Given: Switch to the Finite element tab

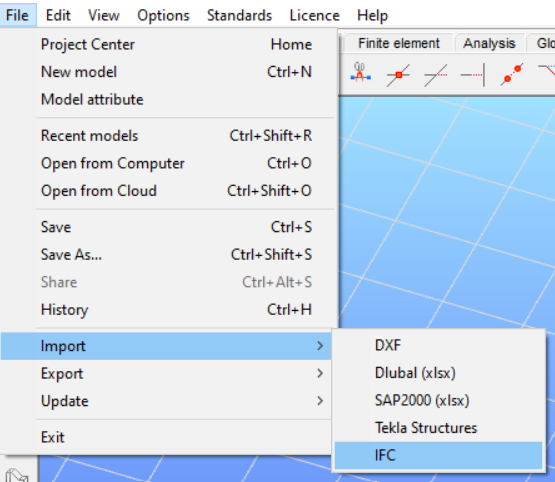Looking at the screenshot, I should coord(399,43).
